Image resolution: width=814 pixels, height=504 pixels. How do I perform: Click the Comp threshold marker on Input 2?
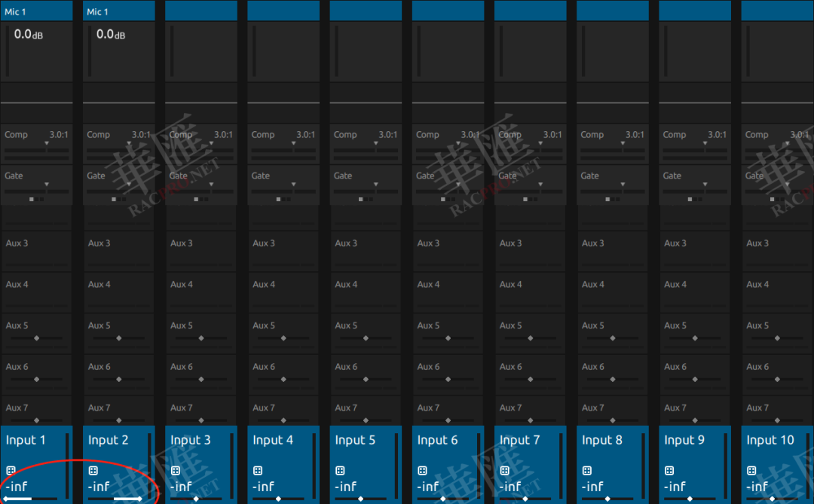click(x=129, y=143)
